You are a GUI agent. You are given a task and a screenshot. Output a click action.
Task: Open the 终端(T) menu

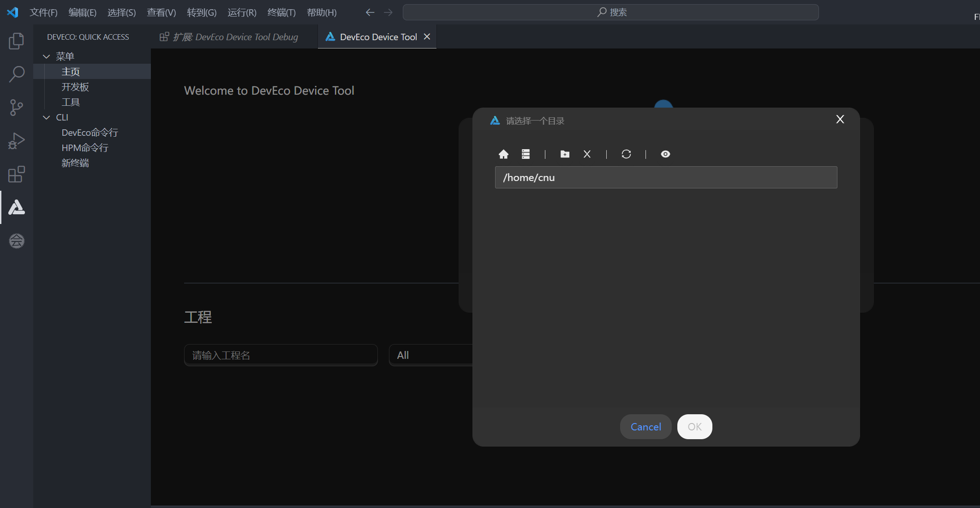281,12
